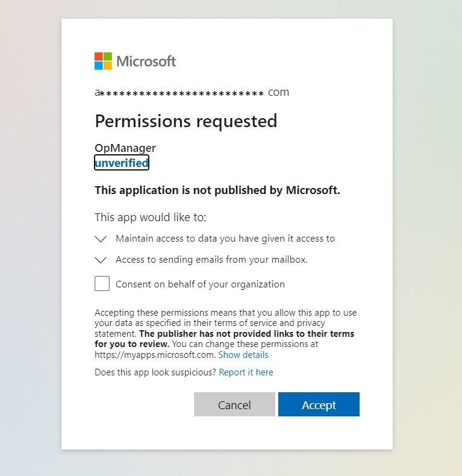
Task: Click the not published by Microsoft warning
Action: (x=217, y=190)
